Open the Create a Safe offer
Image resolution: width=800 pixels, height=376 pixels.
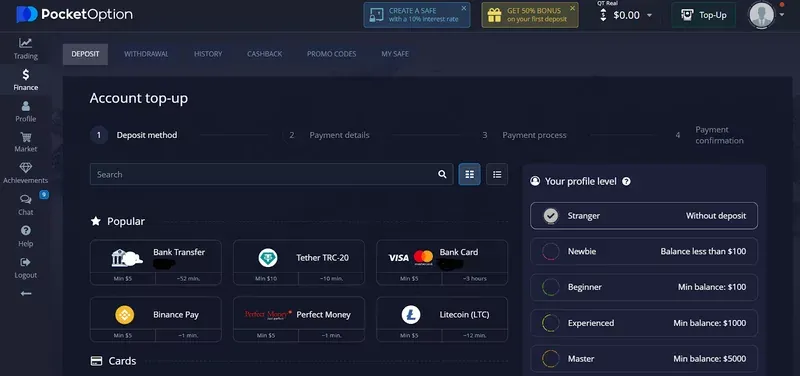pyautogui.click(x=416, y=15)
